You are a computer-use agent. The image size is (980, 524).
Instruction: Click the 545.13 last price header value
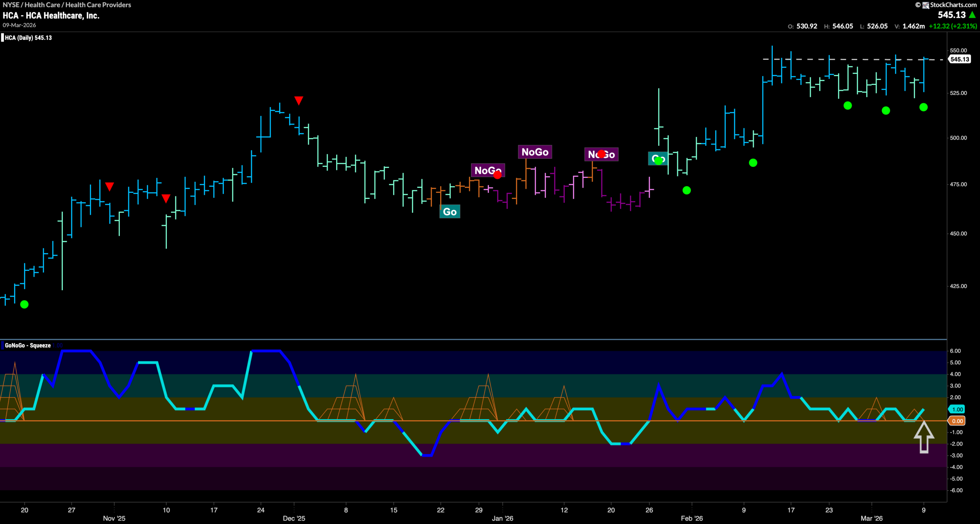(952, 15)
